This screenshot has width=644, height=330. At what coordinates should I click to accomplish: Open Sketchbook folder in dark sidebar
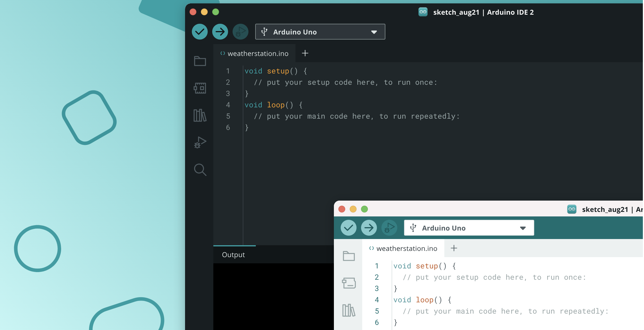click(x=200, y=61)
